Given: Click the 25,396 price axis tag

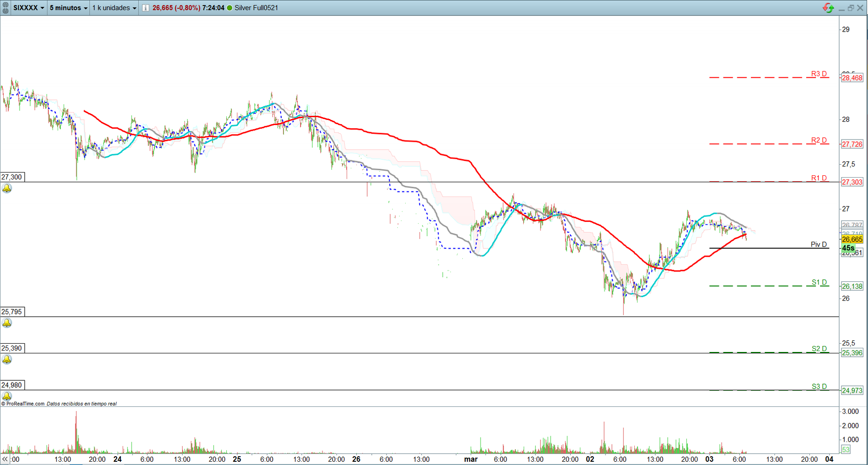Looking at the screenshot, I should [x=852, y=353].
